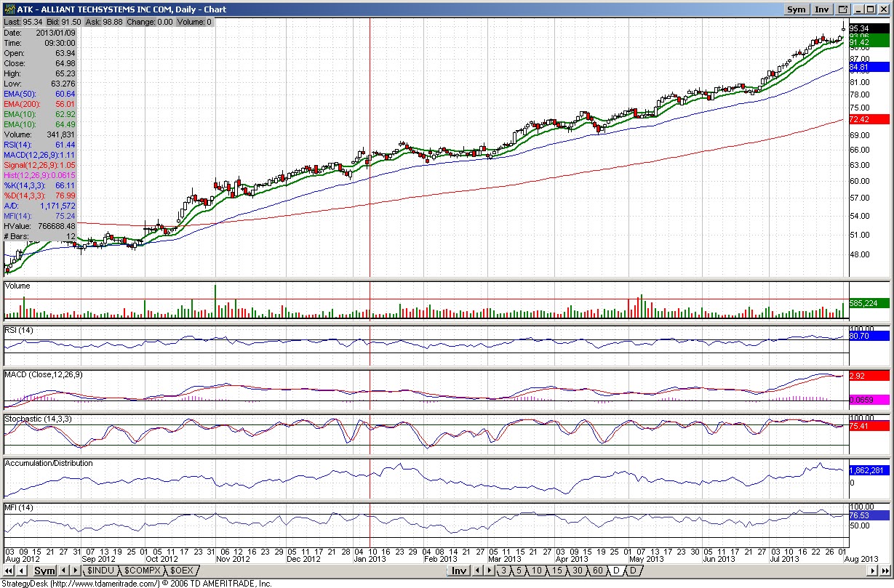This screenshot has height=588, width=894.
Task: Click the green 585,224 volume tag
Action: pyautogui.click(x=869, y=303)
